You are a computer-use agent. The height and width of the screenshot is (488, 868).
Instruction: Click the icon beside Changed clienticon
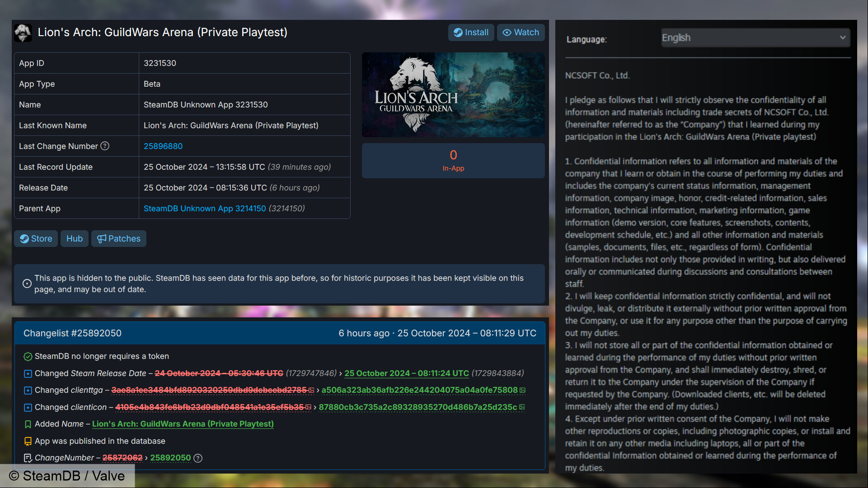pos(28,408)
